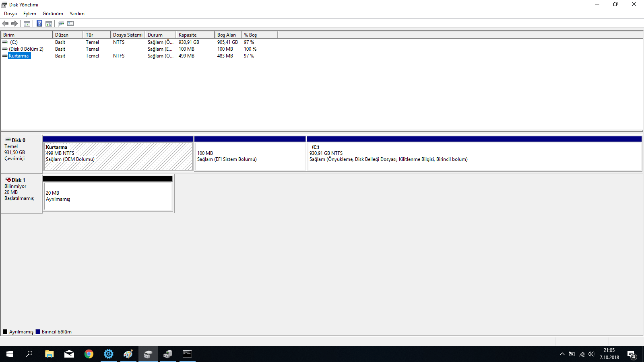Click the checklist toolbar icon

click(x=70, y=24)
